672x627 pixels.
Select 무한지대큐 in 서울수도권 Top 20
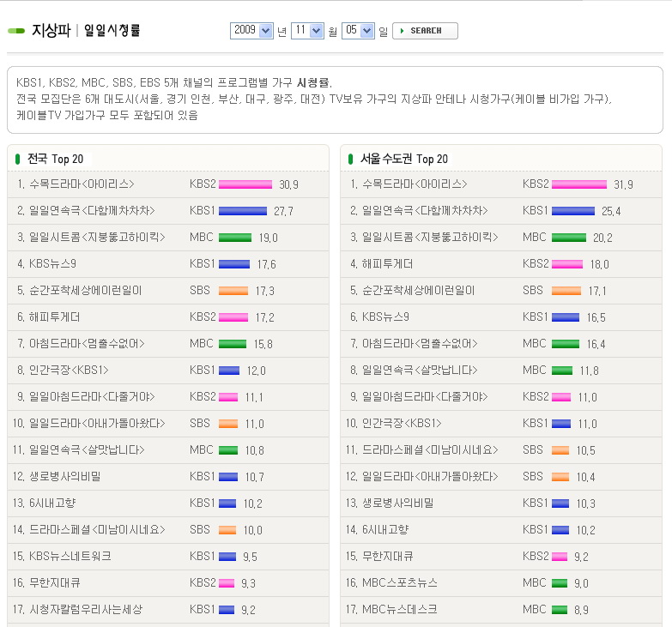[387, 556]
